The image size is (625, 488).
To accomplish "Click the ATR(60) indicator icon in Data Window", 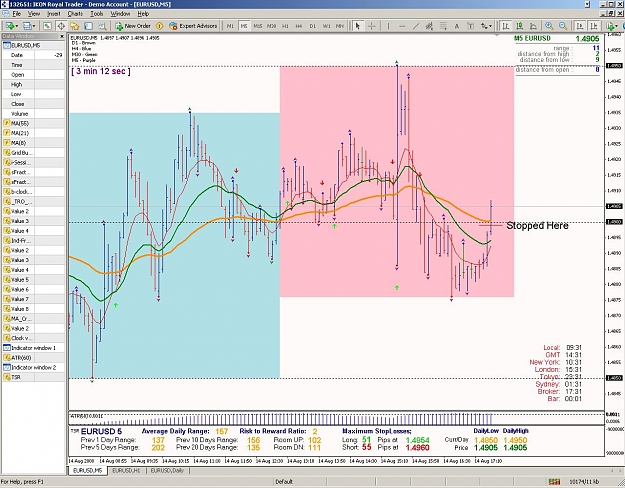I will 7,358.
